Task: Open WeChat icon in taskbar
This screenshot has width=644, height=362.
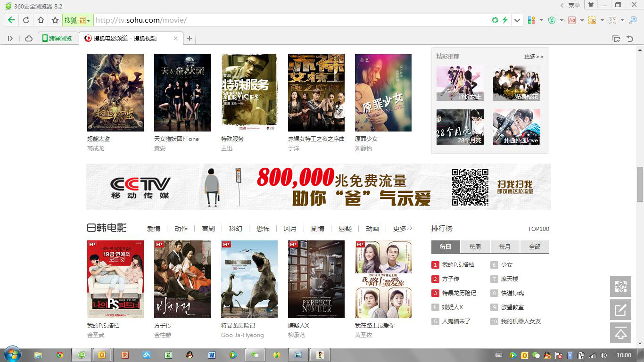Action: (x=255, y=355)
